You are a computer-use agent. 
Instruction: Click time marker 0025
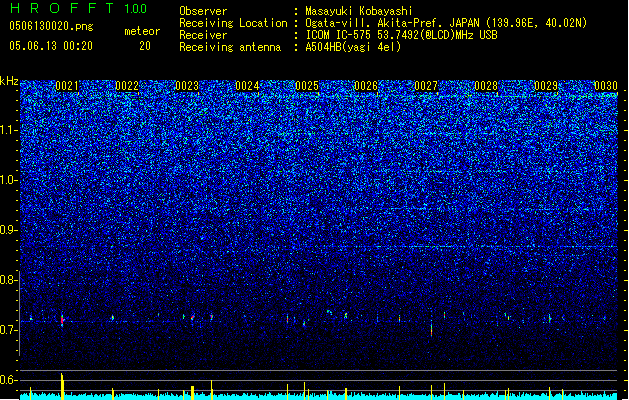pos(307,86)
